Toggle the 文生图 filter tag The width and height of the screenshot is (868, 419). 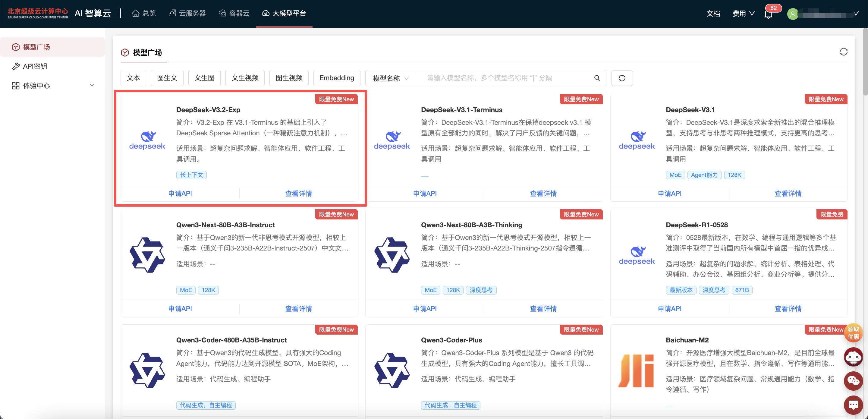(x=204, y=78)
